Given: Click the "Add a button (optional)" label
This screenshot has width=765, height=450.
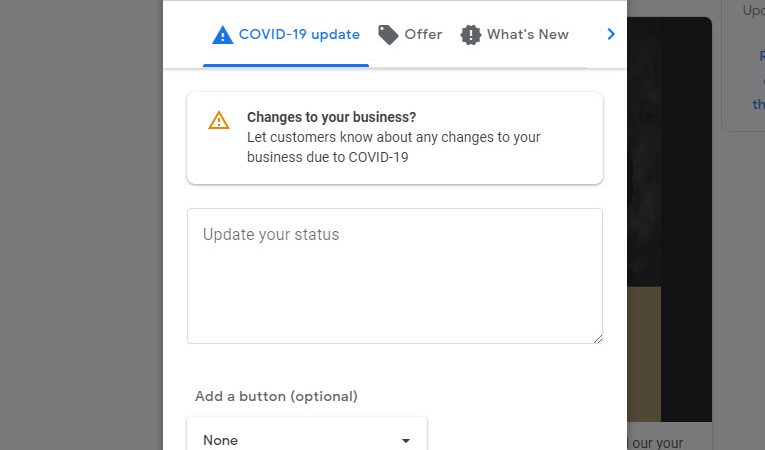Looking at the screenshot, I should pyautogui.click(x=276, y=396).
